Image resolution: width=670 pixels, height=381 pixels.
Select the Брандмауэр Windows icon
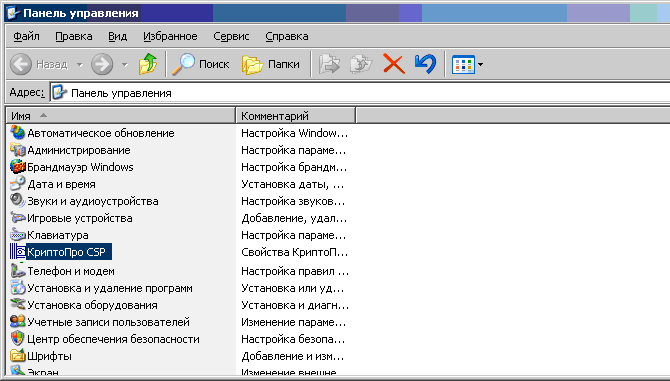(18, 167)
